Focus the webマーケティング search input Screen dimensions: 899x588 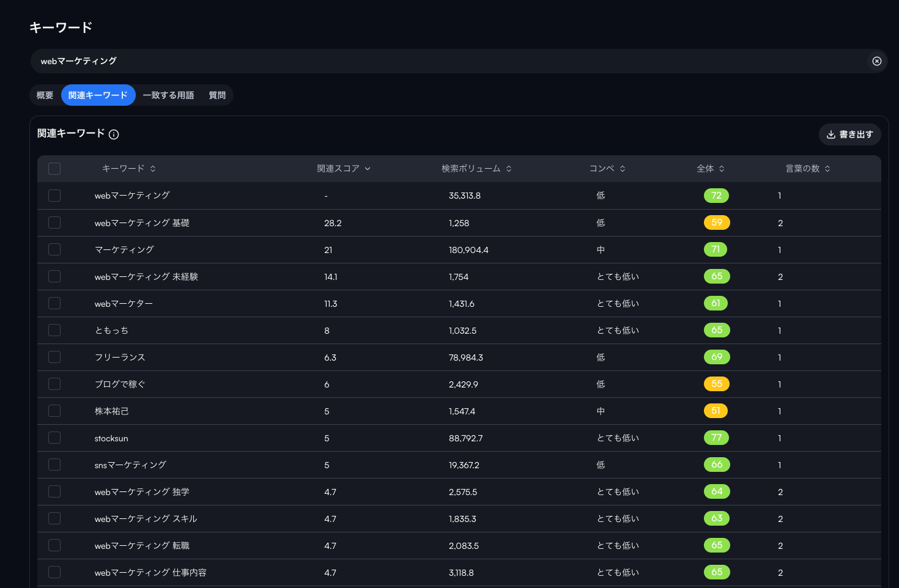click(449, 61)
